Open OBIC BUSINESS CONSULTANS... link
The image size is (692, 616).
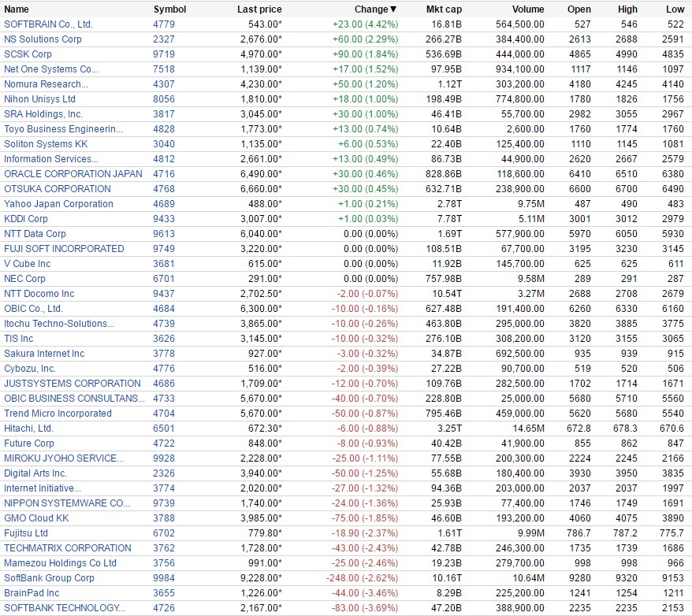[74, 399]
